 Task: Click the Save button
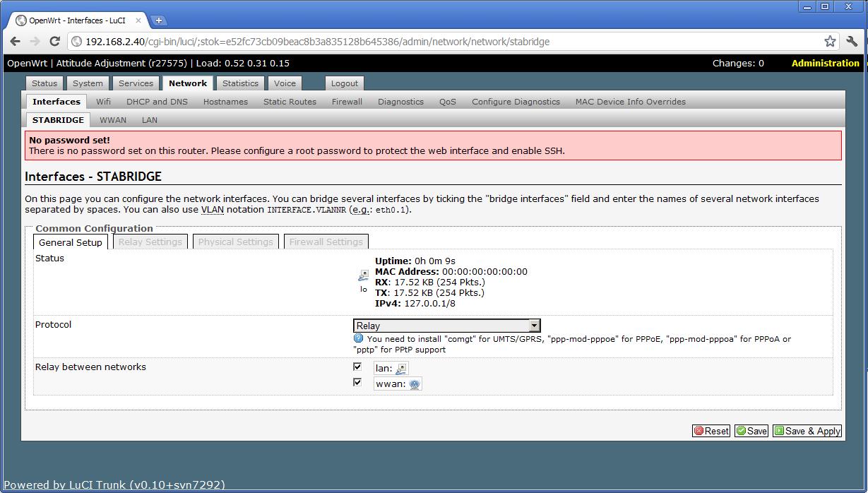pyautogui.click(x=751, y=431)
